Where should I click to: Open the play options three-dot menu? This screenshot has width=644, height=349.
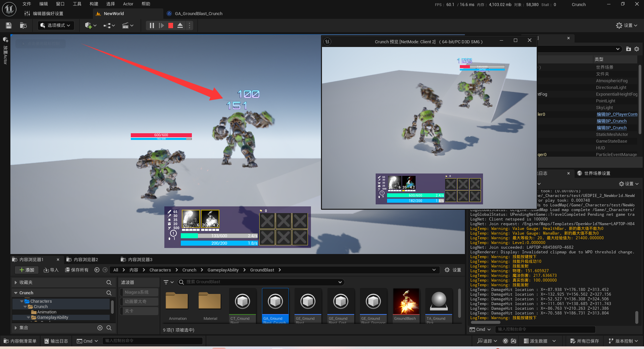point(190,26)
